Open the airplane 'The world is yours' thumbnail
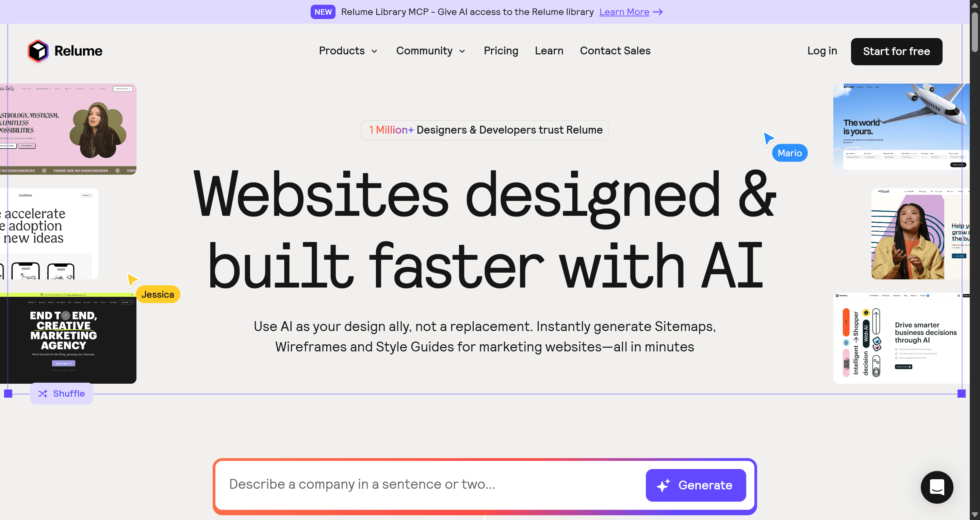This screenshot has height=520, width=980. pyautogui.click(x=901, y=129)
